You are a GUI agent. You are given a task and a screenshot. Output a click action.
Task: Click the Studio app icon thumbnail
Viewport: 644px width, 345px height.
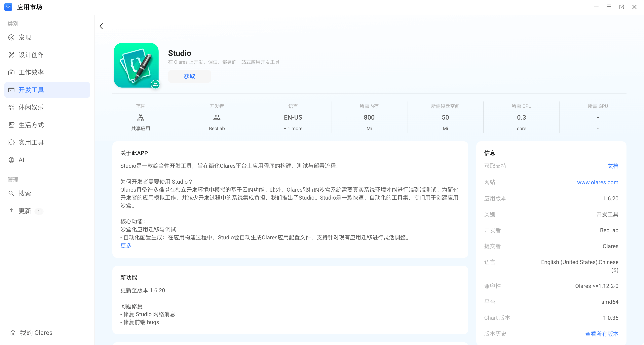pos(136,65)
